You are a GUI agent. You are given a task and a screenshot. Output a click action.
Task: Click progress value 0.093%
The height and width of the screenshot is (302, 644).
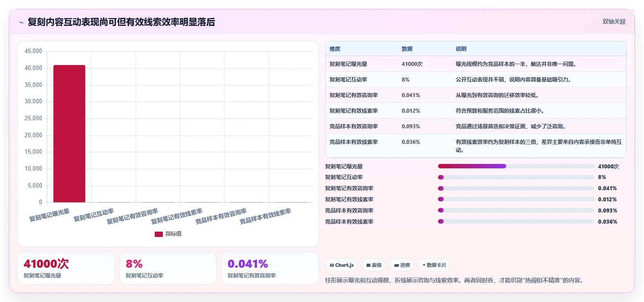pyautogui.click(x=607, y=210)
